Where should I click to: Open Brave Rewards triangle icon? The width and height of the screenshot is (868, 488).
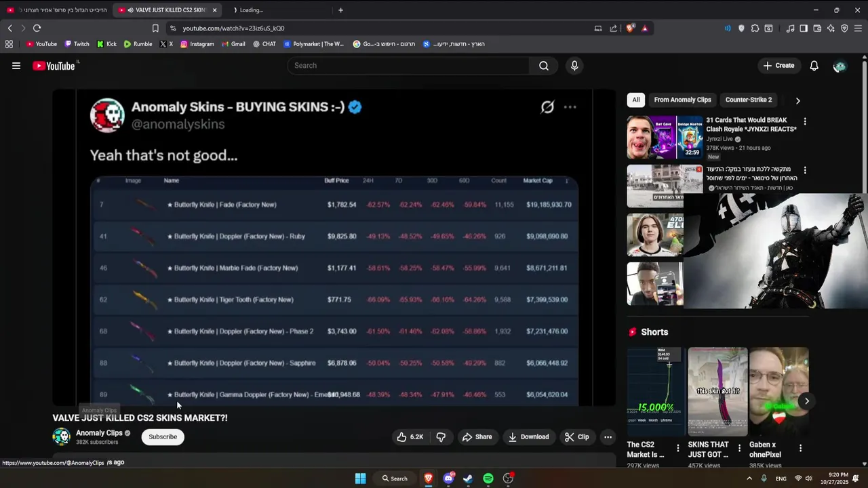pyautogui.click(x=644, y=28)
